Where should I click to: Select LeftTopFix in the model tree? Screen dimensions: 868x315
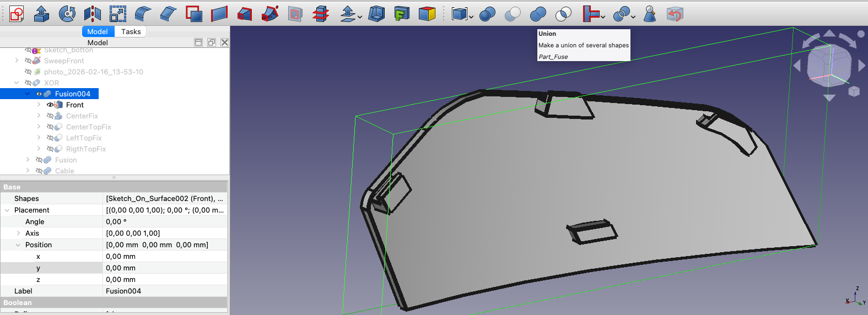click(x=84, y=138)
